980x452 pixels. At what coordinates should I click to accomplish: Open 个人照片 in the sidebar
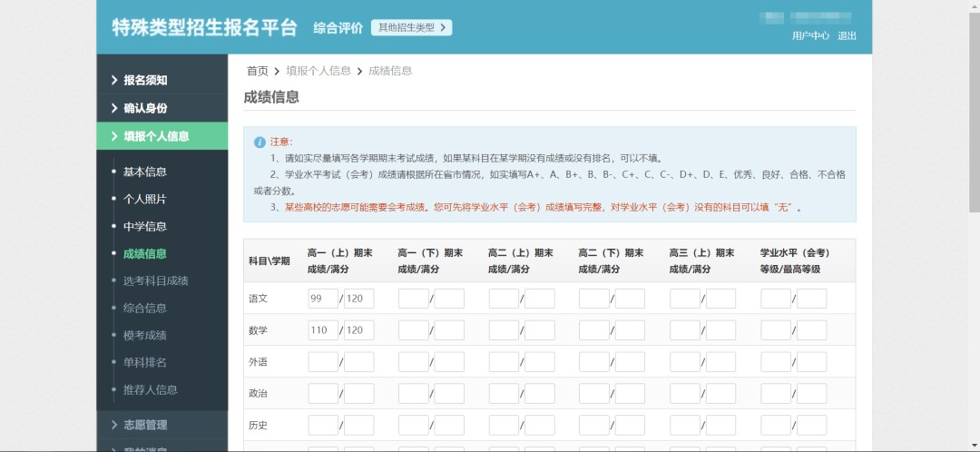[145, 199]
